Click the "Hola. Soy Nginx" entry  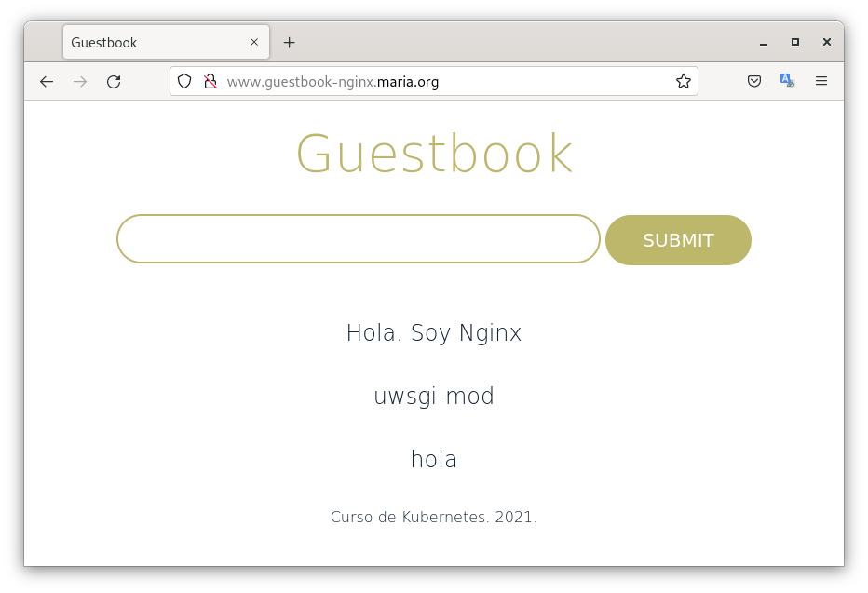point(434,333)
